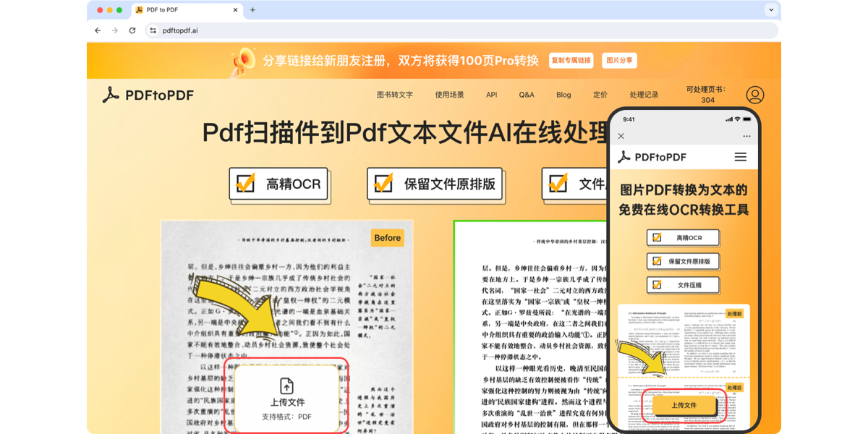Viewport: 868px width, 434px height.
Task: Click the 上传文件 upload icon
Action: click(286, 386)
